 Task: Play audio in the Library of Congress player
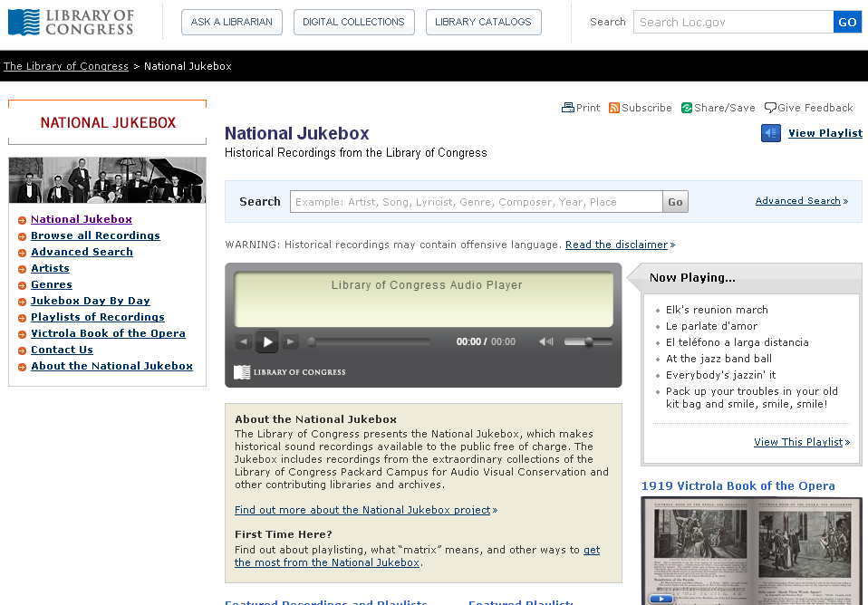266,341
